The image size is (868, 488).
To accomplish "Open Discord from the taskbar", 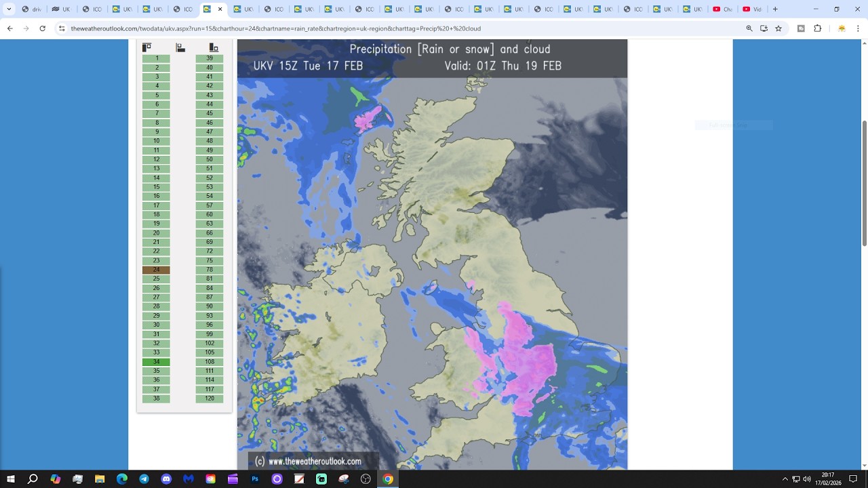I will (x=166, y=479).
